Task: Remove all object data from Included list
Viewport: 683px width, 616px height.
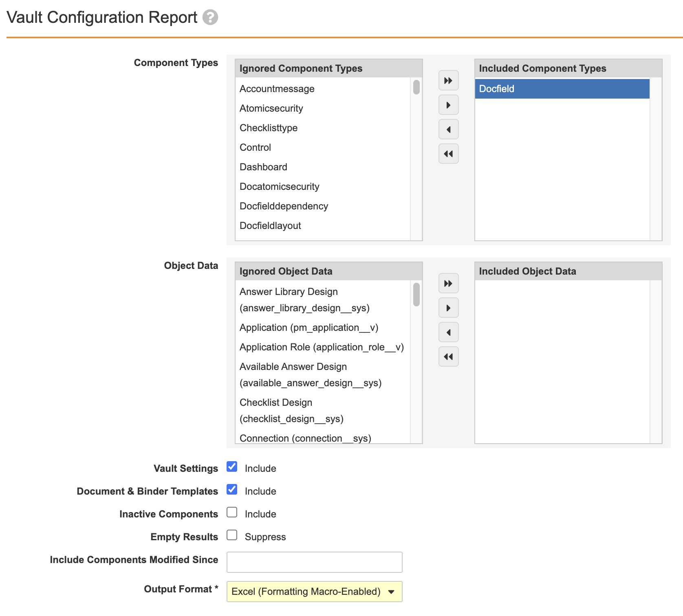Action: [x=448, y=357]
